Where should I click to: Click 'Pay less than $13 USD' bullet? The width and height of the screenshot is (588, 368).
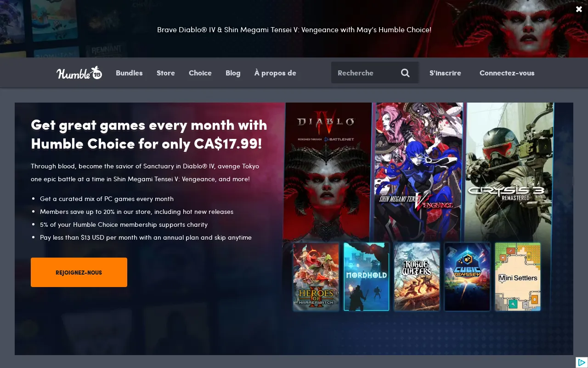point(146,237)
